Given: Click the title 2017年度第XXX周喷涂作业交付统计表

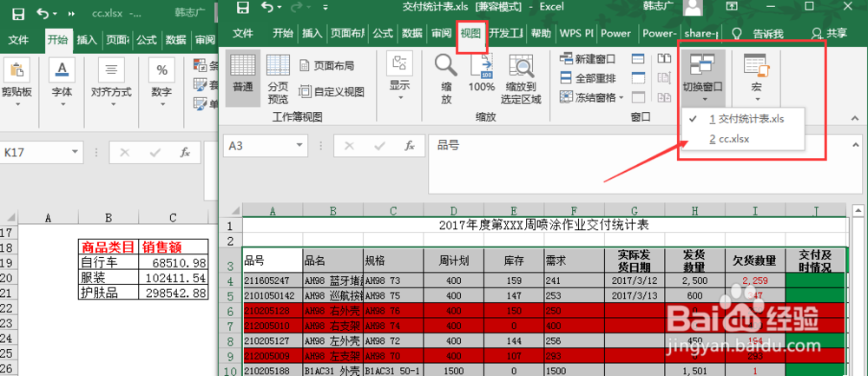Looking at the screenshot, I should coord(543,225).
